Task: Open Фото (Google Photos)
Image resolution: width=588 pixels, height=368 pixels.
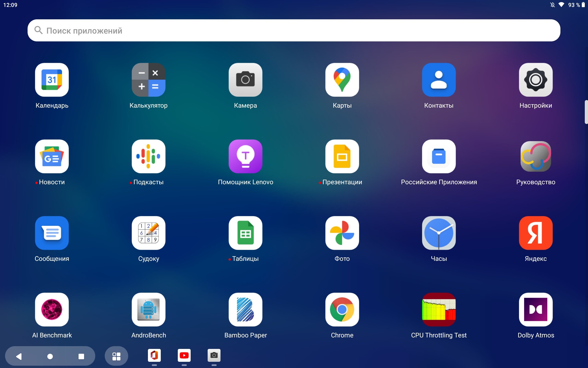Action: click(342, 233)
